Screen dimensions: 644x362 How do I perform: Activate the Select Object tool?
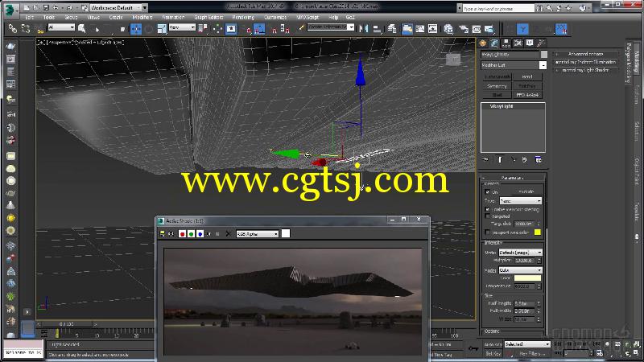[82, 29]
